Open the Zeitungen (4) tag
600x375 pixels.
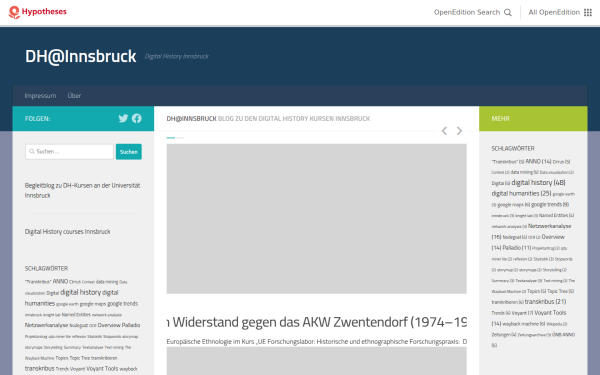(504, 334)
